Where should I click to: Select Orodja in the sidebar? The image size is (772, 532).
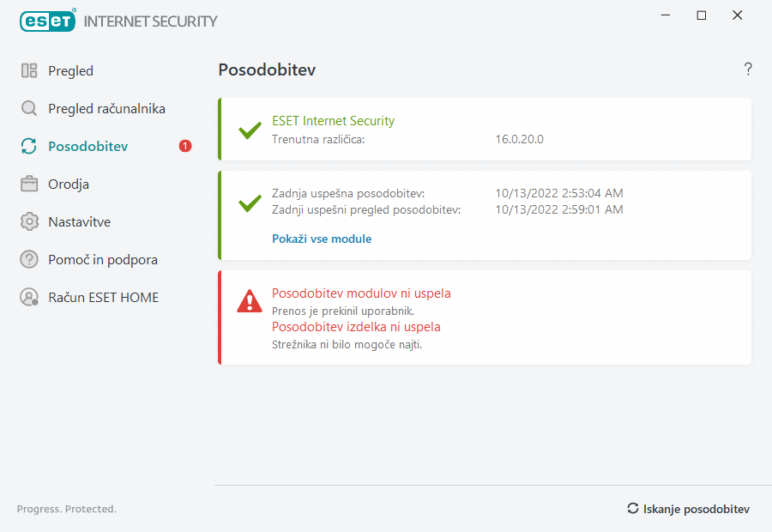click(x=69, y=184)
